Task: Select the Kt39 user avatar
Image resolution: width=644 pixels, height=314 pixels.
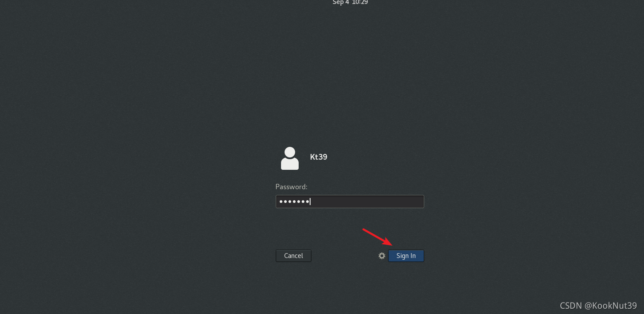Action: 290,158
